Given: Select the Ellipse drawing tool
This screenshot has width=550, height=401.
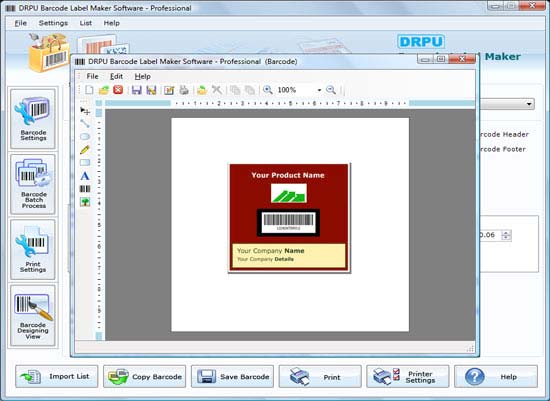Looking at the screenshot, I should click(85, 136).
